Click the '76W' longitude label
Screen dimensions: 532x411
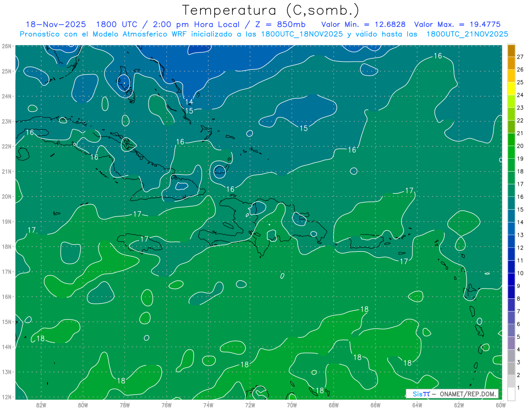tap(166, 405)
